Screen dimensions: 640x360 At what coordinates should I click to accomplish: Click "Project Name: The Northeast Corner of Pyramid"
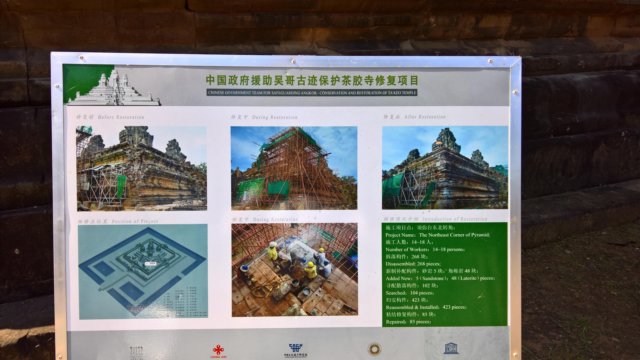pyautogui.click(x=438, y=235)
